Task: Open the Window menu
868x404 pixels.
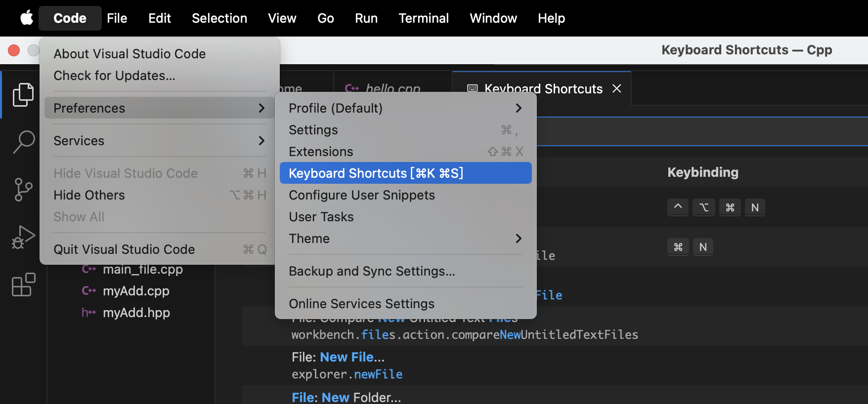Action: [493, 18]
